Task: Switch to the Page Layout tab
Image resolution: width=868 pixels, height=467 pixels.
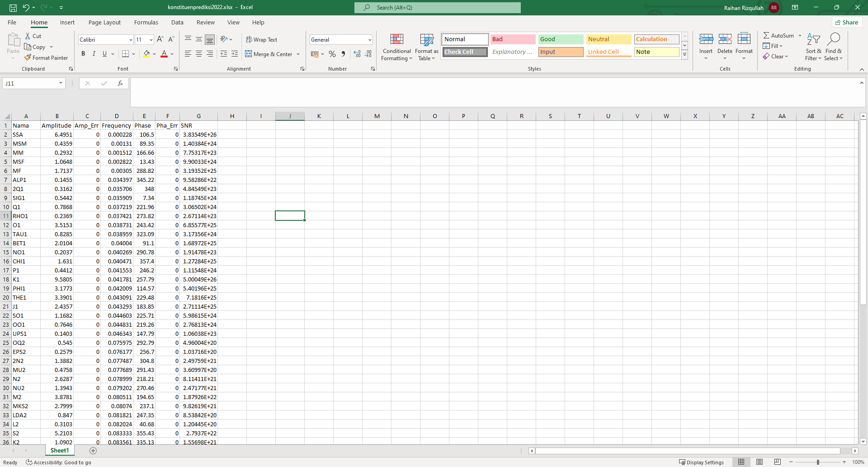Action: pos(104,23)
